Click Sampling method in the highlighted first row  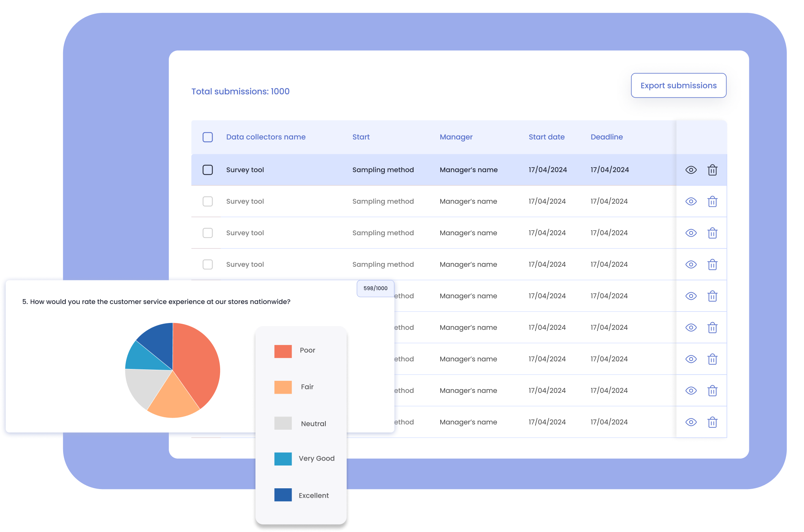[x=383, y=170]
